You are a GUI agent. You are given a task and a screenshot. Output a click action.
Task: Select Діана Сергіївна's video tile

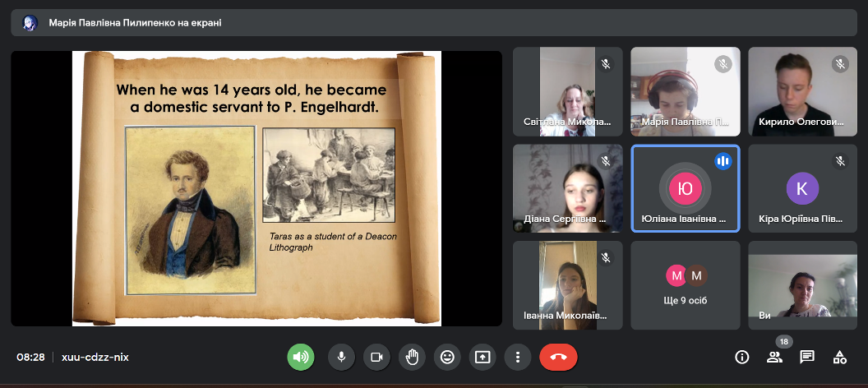point(567,188)
